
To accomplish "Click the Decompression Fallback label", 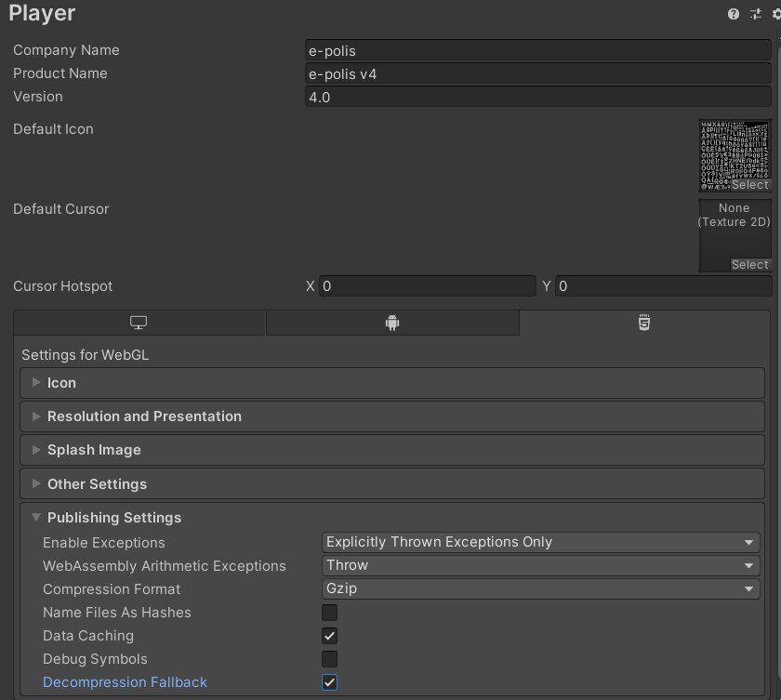I will point(125,682).
